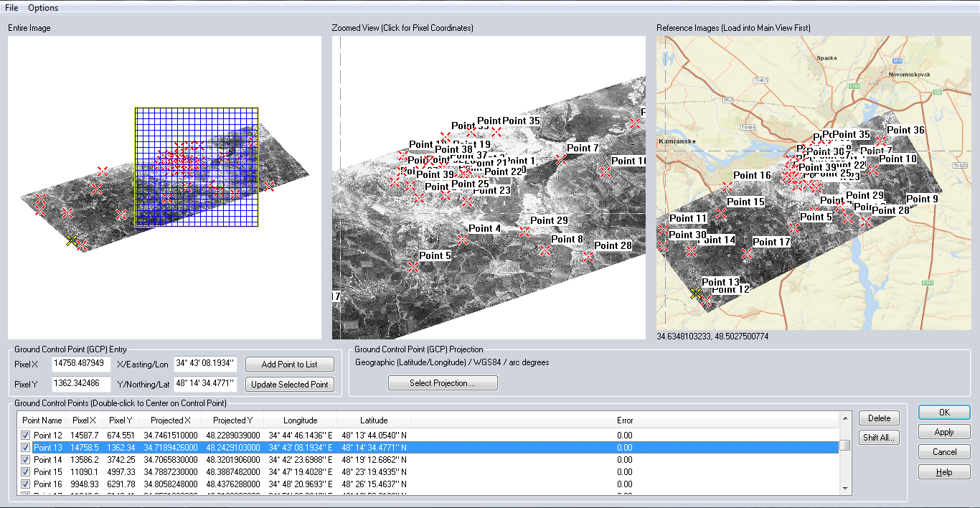Screen dimensions: 980x508
Task: Click the Point 36 label in Reference Images
Action: (x=905, y=130)
